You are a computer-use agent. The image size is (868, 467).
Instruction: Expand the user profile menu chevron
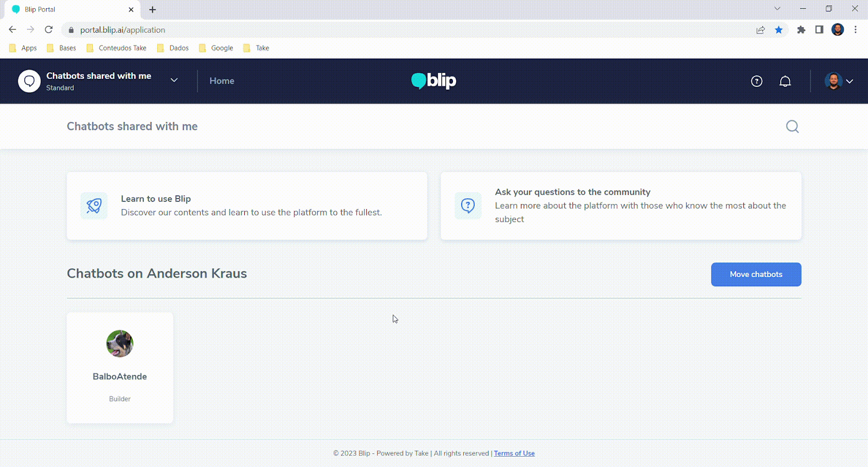coord(850,81)
